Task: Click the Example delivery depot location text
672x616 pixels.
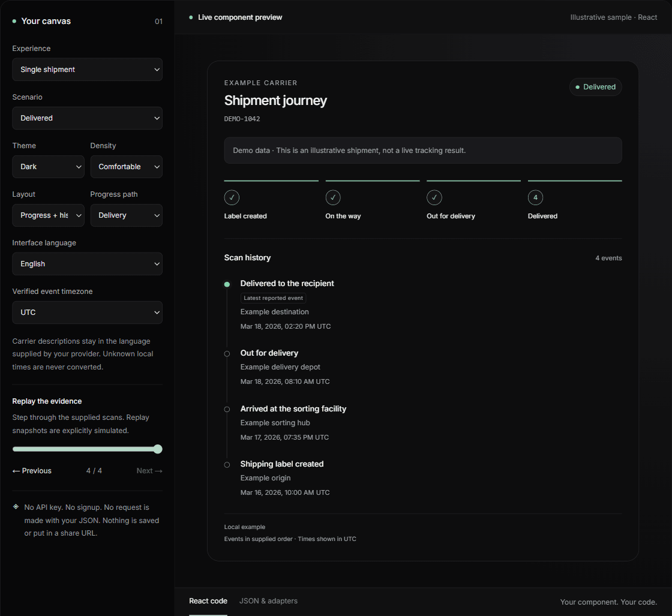Action: [280, 367]
